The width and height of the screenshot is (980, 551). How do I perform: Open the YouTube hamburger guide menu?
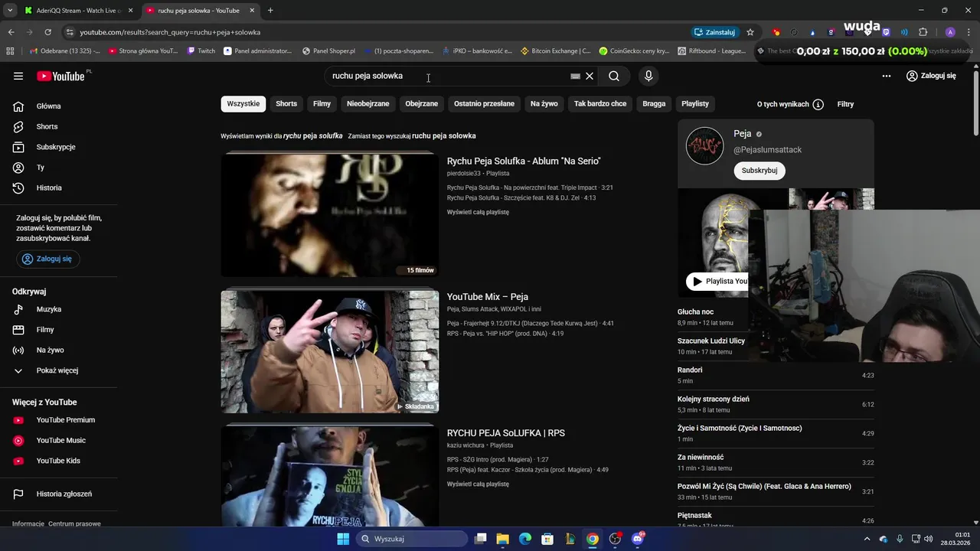(x=18, y=76)
